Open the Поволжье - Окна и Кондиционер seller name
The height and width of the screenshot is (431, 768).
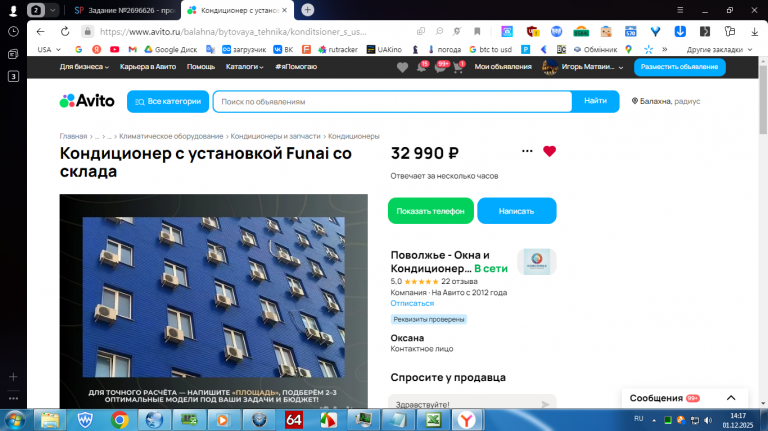click(440, 262)
